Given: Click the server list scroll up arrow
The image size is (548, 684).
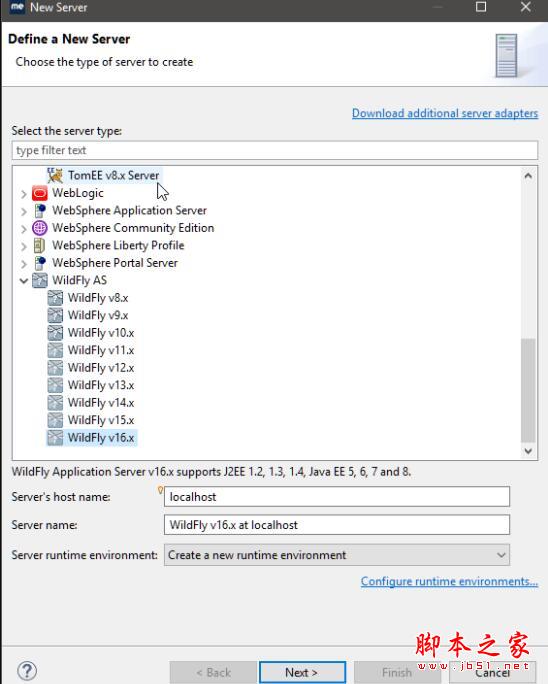Looking at the screenshot, I should pyautogui.click(x=528, y=176).
